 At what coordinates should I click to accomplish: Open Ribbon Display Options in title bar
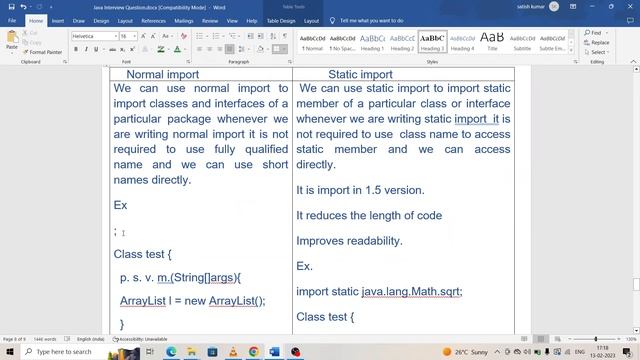[x=573, y=7]
